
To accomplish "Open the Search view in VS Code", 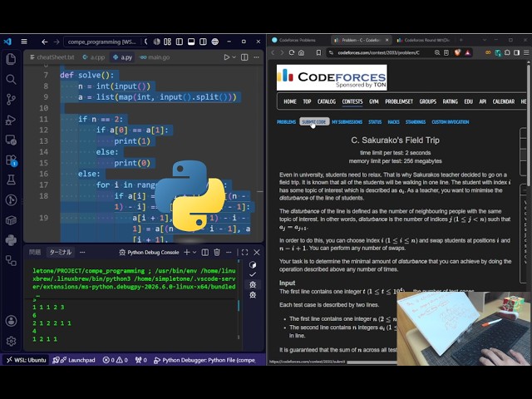I will coord(11,80).
